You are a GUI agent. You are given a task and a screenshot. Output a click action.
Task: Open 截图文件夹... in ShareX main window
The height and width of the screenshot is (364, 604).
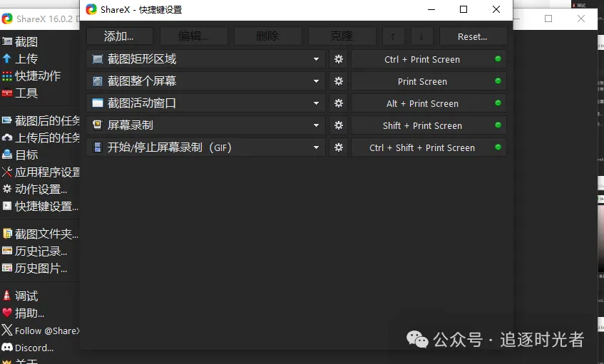coord(41,234)
